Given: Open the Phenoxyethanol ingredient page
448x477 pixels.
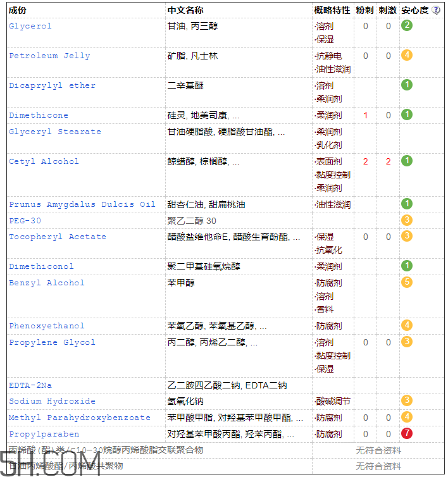Looking at the screenshot, I should pyautogui.click(x=47, y=326).
